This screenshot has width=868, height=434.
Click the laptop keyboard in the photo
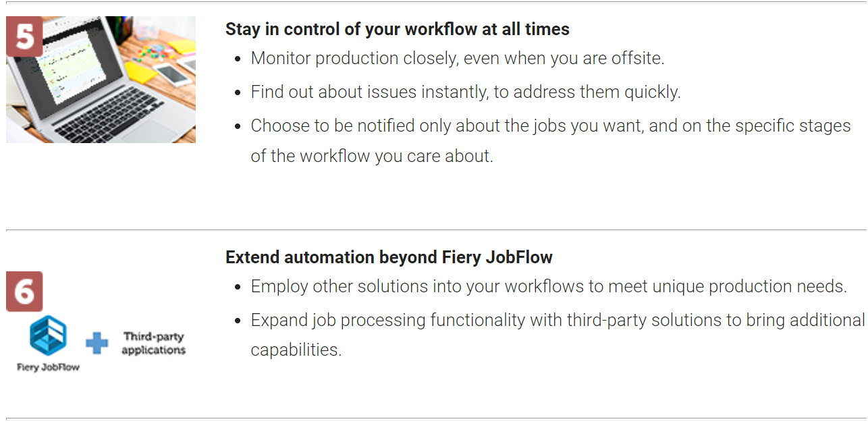pos(108,115)
